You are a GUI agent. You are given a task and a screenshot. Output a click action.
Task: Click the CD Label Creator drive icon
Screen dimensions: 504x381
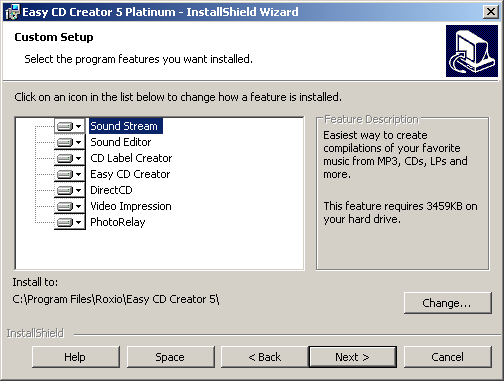pos(65,158)
